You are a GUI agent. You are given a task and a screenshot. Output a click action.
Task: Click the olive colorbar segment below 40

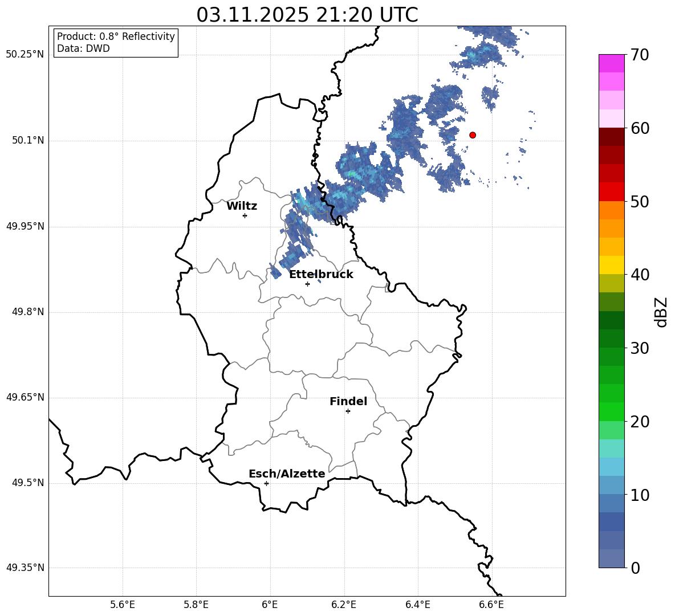pyautogui.click(x=612, y=284)
